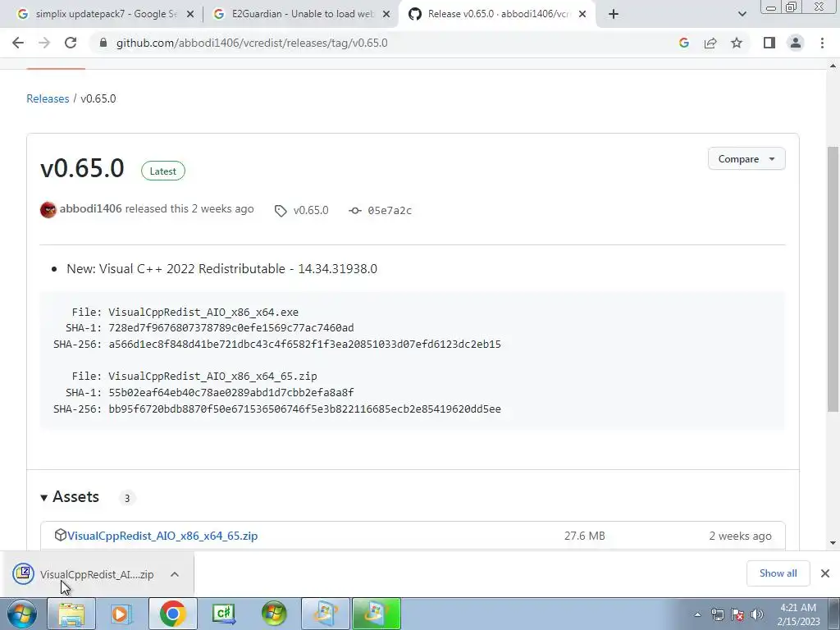The width and height of the screenshot is (840, 630).
Task: Share this page using share icon
Action: [710, 43]
